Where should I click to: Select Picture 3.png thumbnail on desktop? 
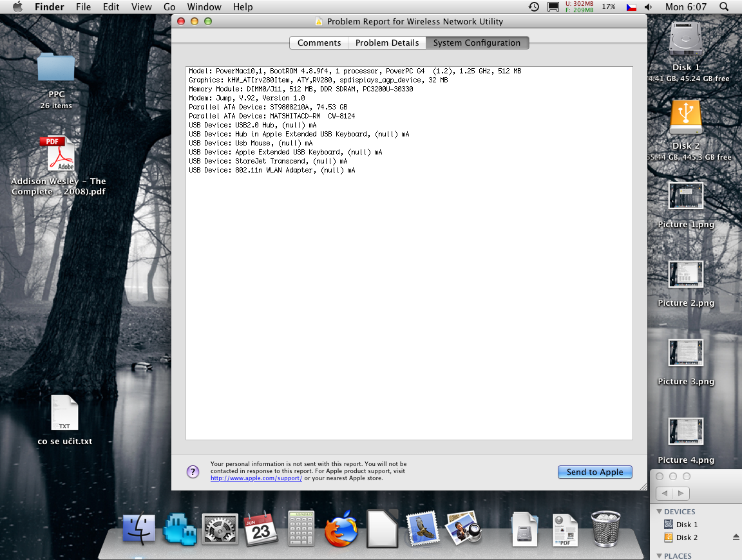pyautogui.click(x=686, y=352)
